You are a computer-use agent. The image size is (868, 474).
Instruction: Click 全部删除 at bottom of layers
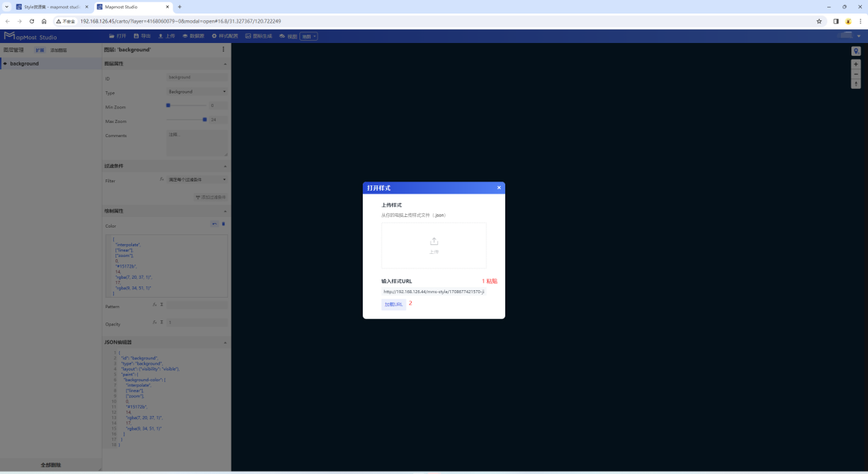(51, 465)
